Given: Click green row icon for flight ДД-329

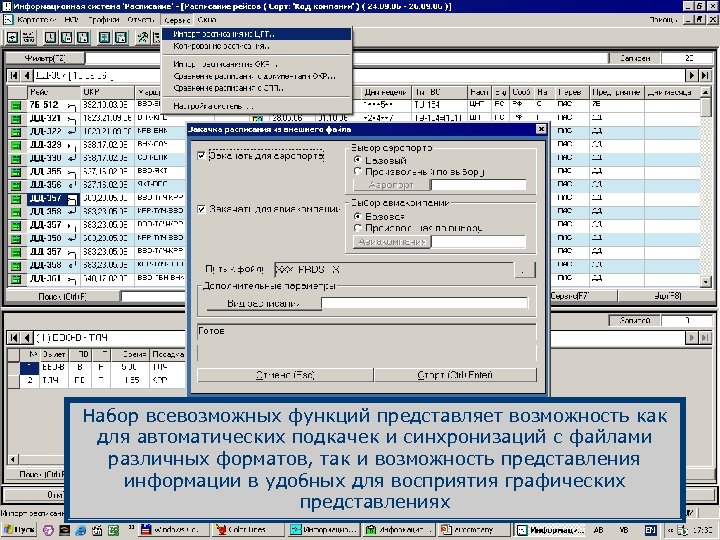Looking at the screenshot, I should point(16,146).
